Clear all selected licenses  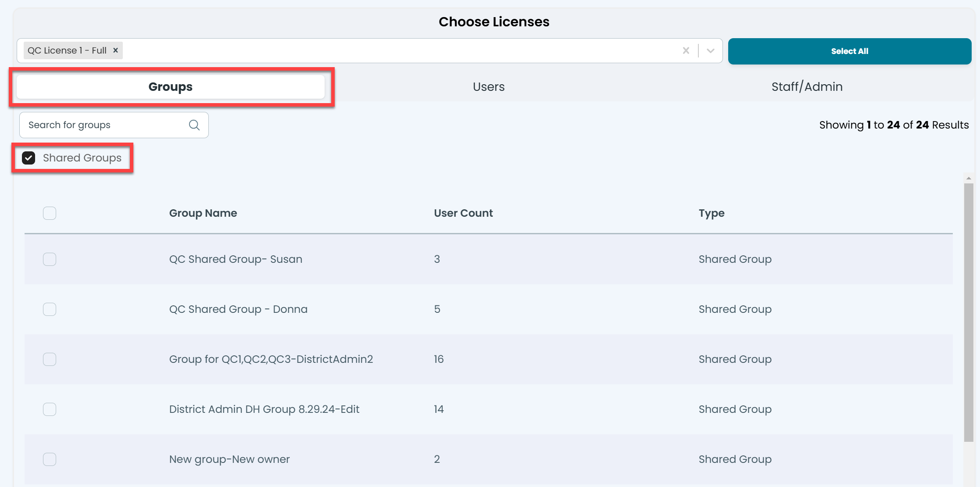[x=686, y=50]
